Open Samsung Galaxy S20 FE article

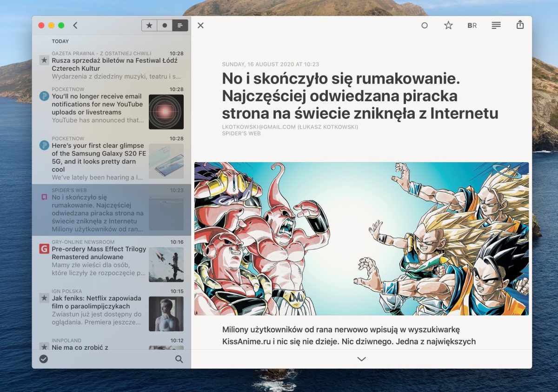click(x=112, y=159)
